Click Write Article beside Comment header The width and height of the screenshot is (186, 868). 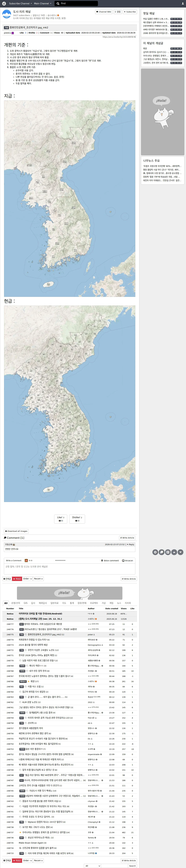[127, 538]
